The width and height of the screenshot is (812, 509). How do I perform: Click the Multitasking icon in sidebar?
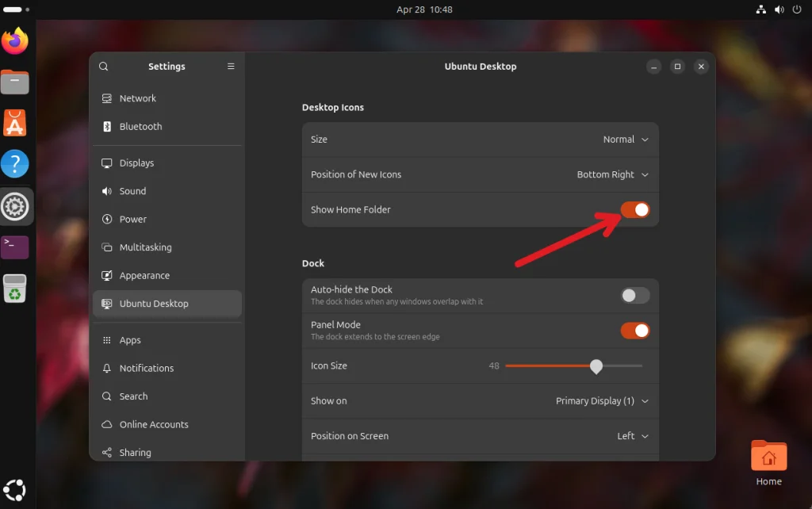pos(107,247)
